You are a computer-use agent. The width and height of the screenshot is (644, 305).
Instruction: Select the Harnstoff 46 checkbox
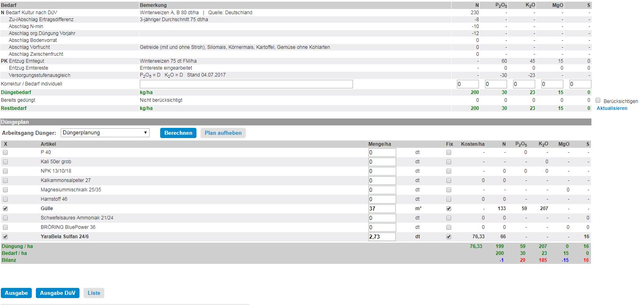[5, 199]
